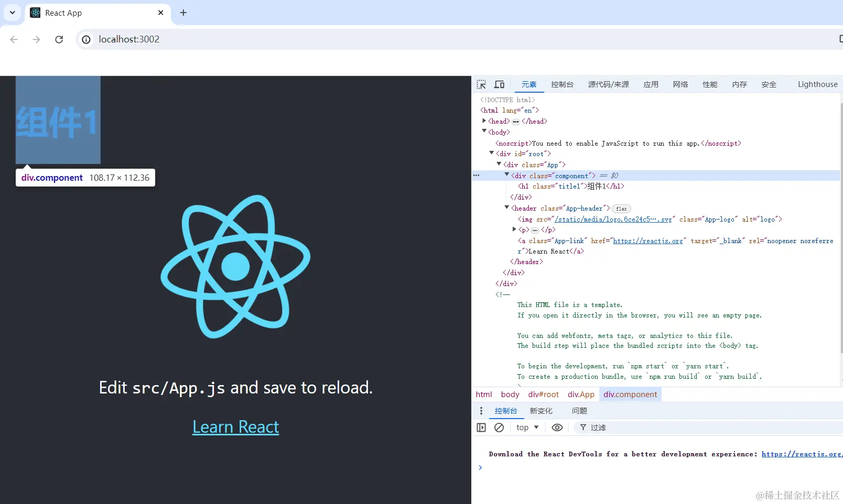
Task: Open the 网络 panel tab
Action: click(x=680, y=84)
